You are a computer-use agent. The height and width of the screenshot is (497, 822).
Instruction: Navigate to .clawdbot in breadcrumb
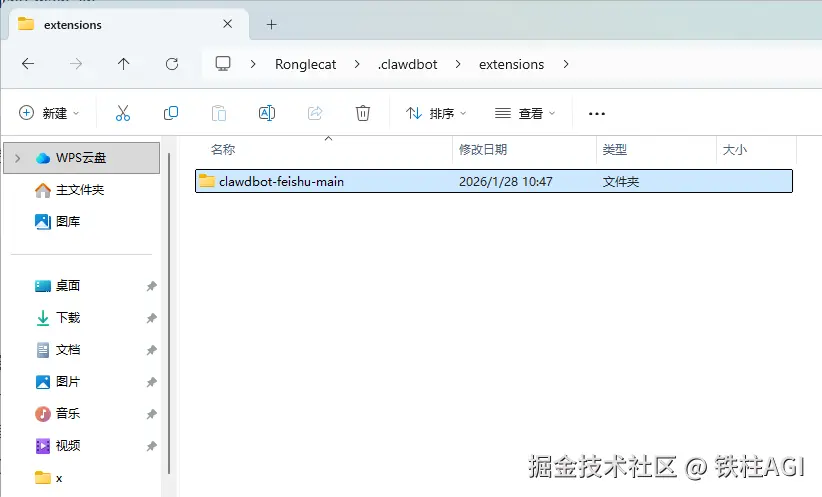click(407, 64)
